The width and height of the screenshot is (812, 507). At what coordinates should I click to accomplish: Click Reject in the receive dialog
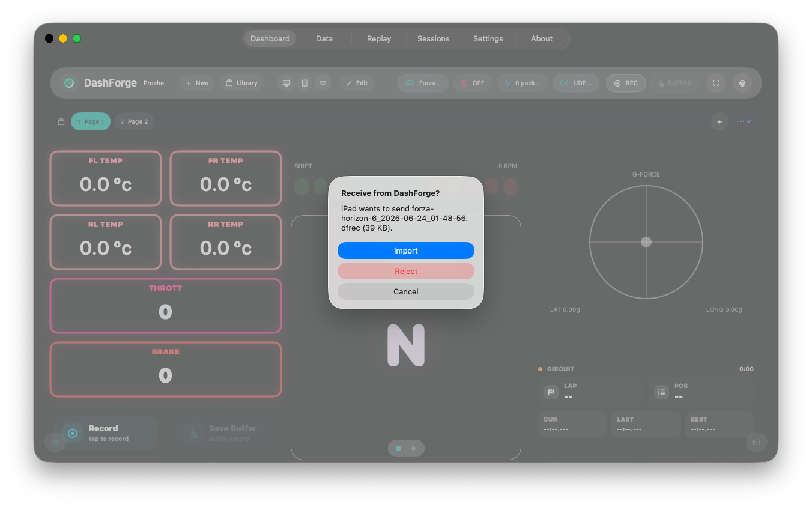[x=406, y=271]
